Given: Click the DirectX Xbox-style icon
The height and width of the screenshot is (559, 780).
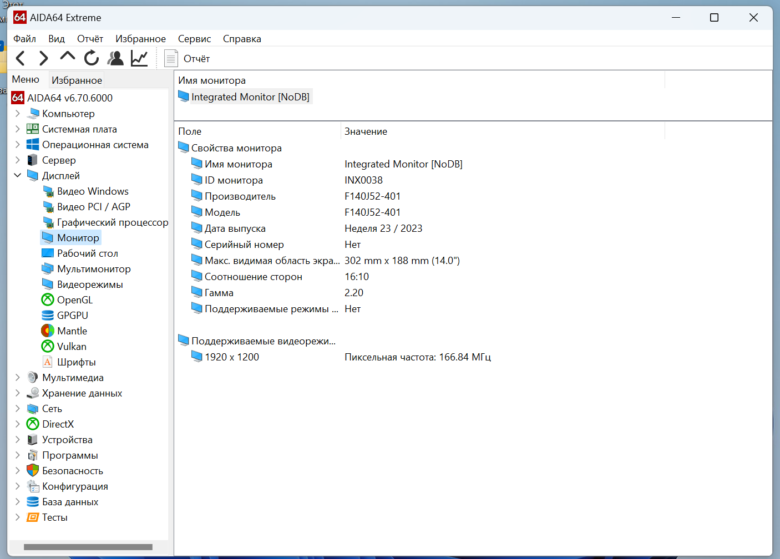Looking at the screenshot, I should [x=33, y=424].
